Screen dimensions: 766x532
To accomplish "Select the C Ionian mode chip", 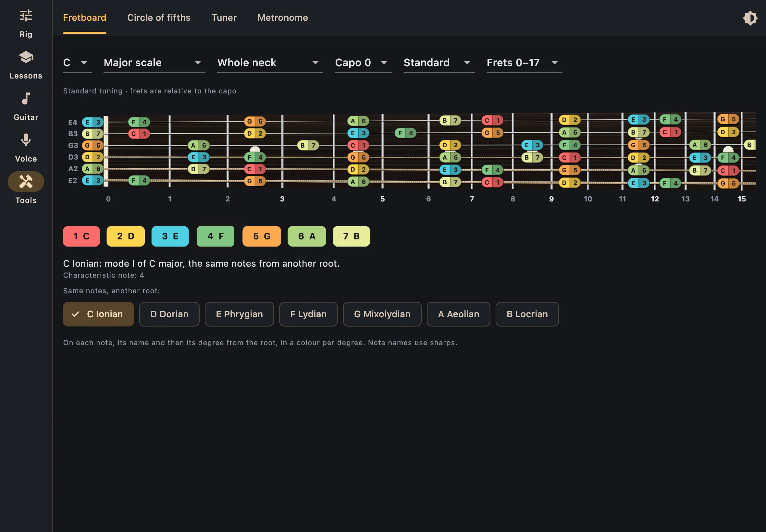I will (x=98, y=314).
